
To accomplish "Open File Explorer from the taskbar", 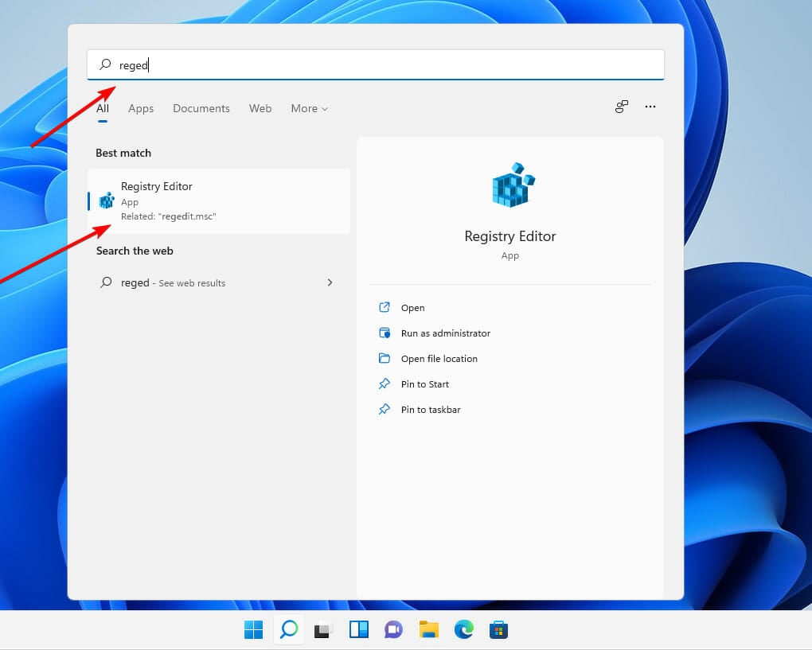I will pyautogui.click(x=429, y=630).
